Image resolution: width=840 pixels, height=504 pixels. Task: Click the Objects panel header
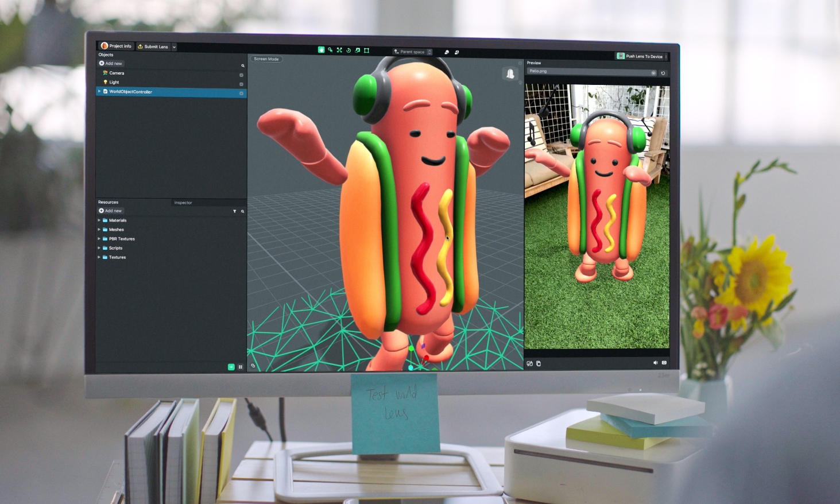pos(106,55)
